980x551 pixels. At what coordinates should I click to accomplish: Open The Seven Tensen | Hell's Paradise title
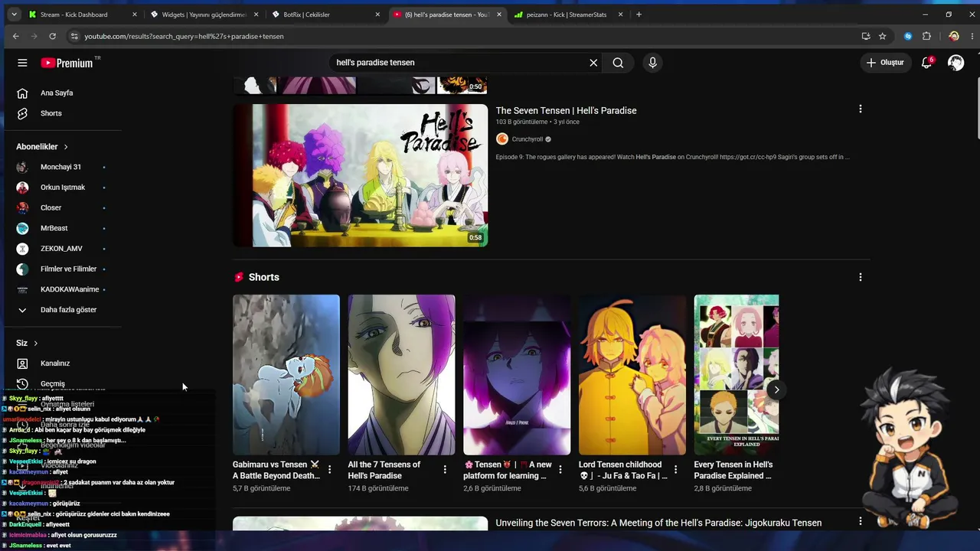click(x=566, y=110)
